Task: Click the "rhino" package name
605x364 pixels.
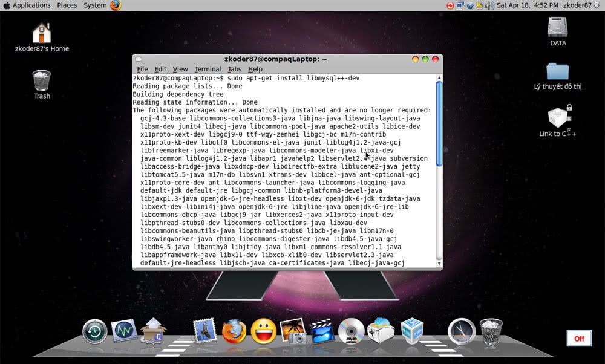Action: (225, 239)
